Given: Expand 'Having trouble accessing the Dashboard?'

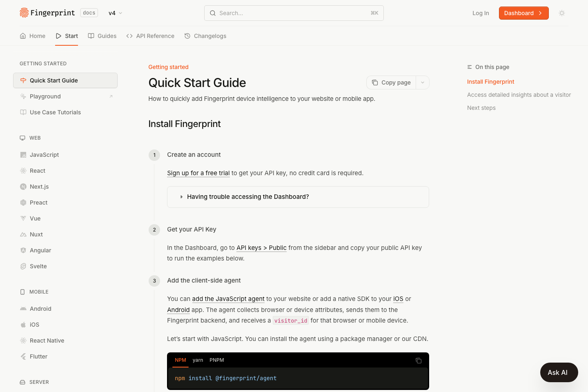Looking at the screenshot, I should tap(248, 197).
